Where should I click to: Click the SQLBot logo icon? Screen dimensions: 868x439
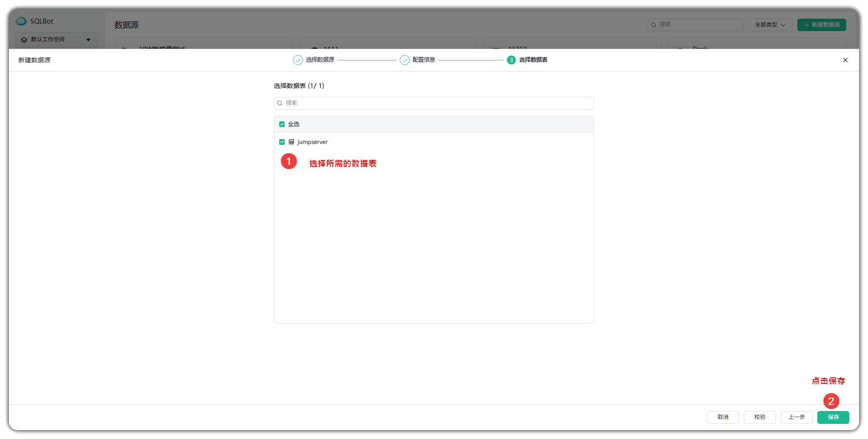click(20, 21)
